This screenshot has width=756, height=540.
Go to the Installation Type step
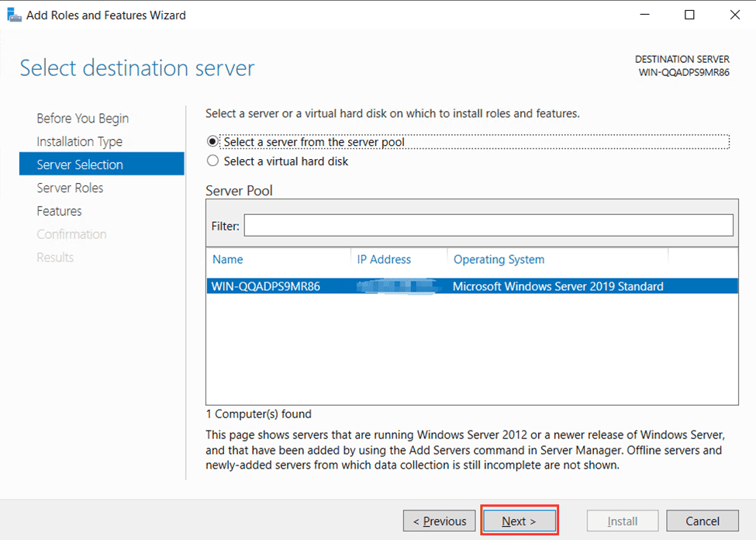coord(79,141)
